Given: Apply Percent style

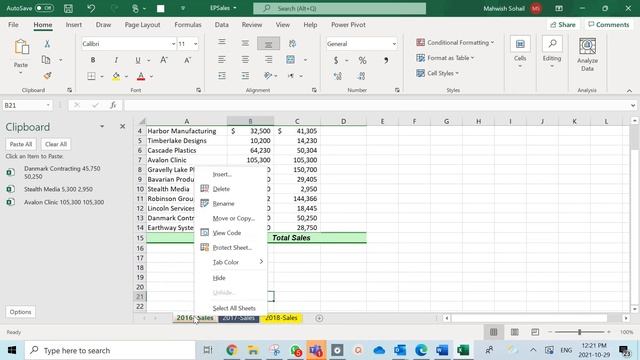Looking at the screenshot, I should tap(362, 60).
